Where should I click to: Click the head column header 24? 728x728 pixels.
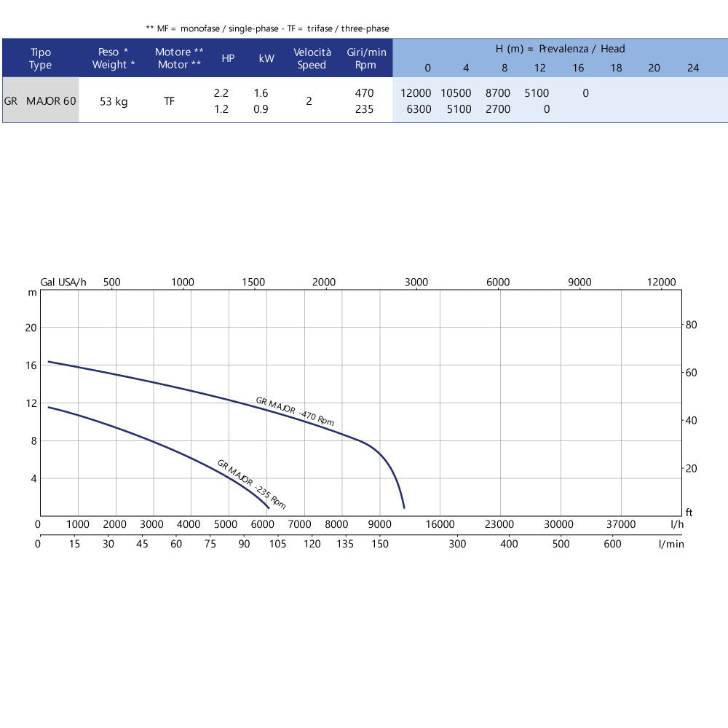(693, 68)
